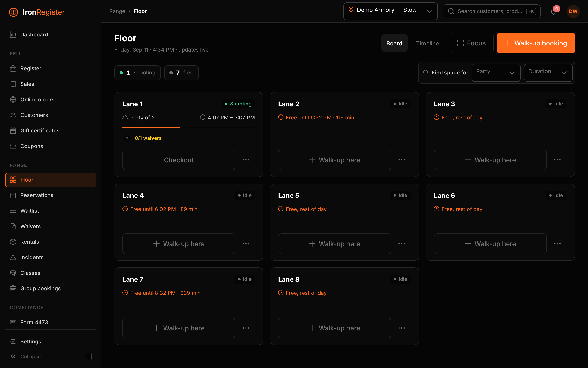The image size is (588, 368).
Task: Collapse the sidebar
Action: [50, 356]
